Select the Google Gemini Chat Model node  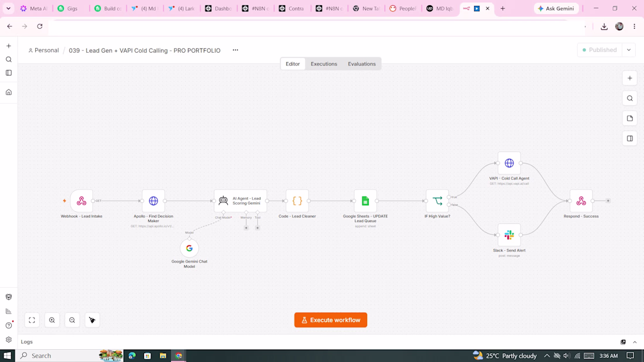point(189,248)
